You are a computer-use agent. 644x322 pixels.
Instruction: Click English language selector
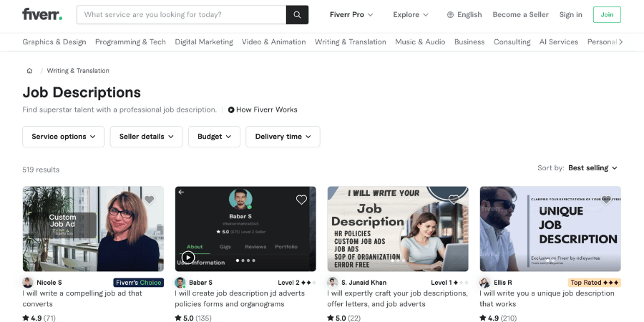[x=464, y=15]
